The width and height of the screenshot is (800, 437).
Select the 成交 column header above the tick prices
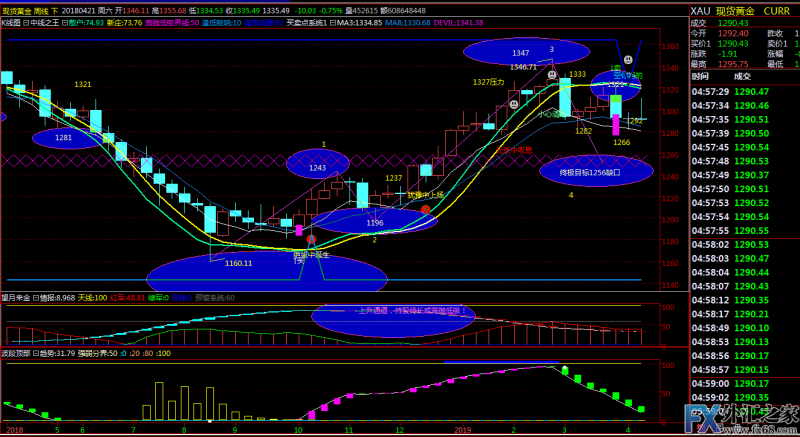pos(741,75)
